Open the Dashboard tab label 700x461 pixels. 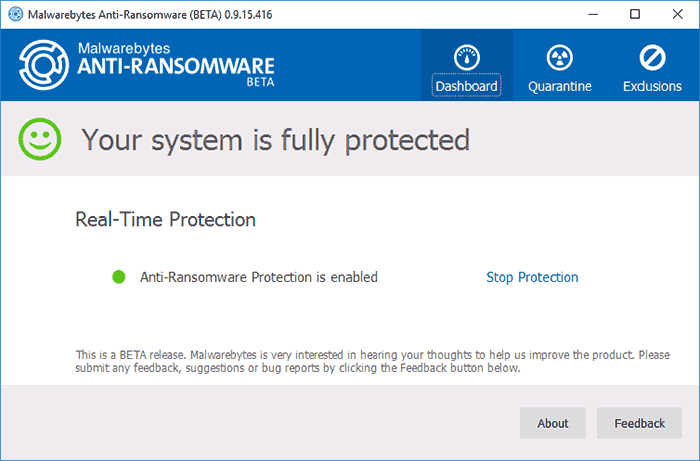tap(467, 86)
